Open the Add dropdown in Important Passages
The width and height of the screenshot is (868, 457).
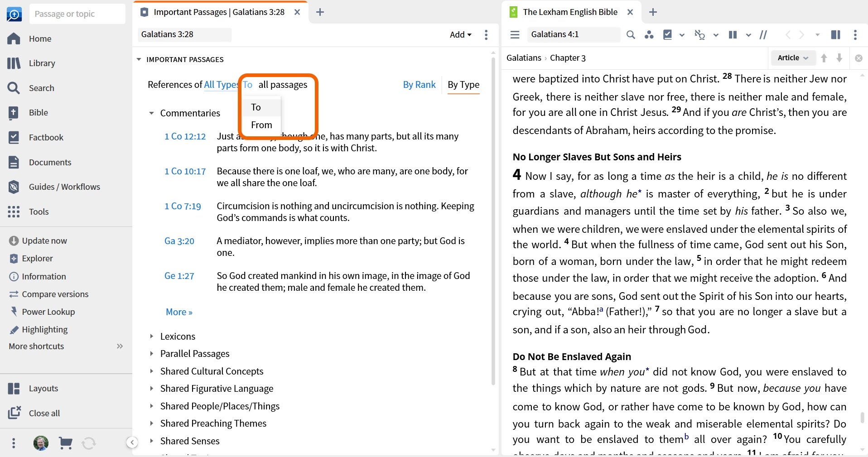click(x=461, y=34)
